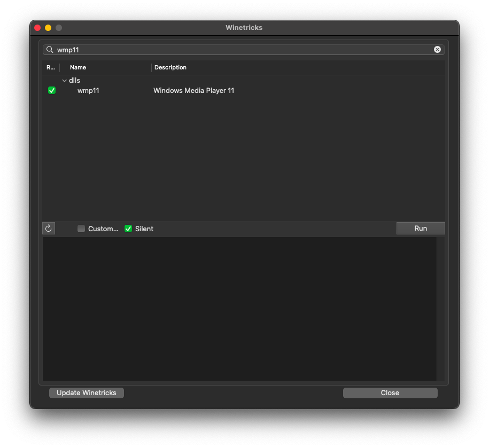Screen dimensions: 489x448
Task: Sort by the Description column header
Action: click(x=170, y=68)
